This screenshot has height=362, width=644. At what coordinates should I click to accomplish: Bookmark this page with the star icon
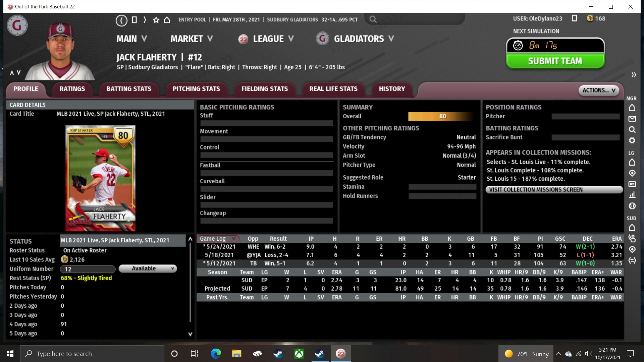click(x=156, y=20)
